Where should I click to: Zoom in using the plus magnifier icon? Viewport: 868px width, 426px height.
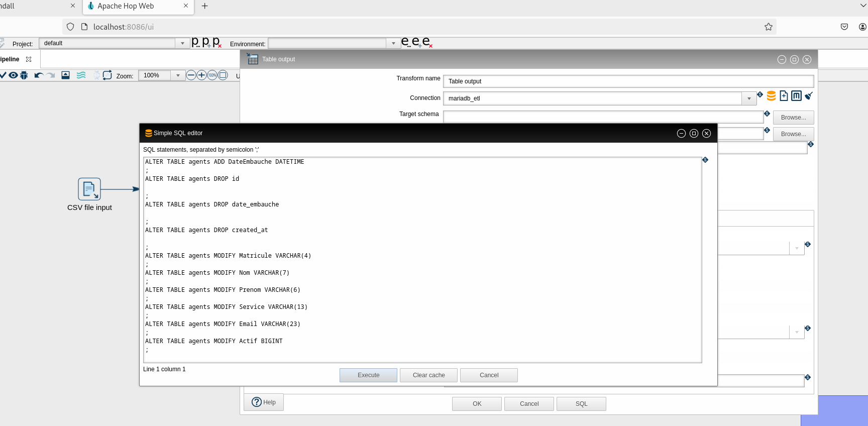[201, 75]
